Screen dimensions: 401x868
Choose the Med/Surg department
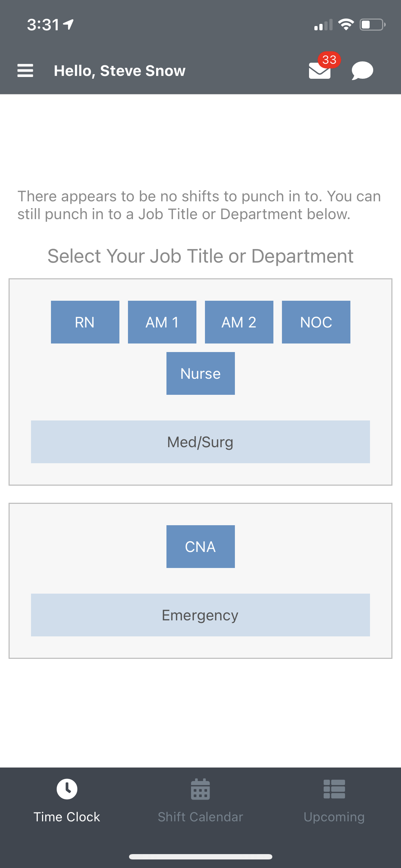(x=200, y=442)
